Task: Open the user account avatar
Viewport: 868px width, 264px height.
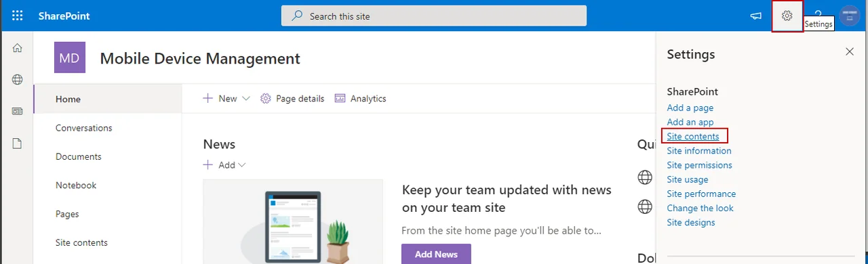Action: pos(850,16)
